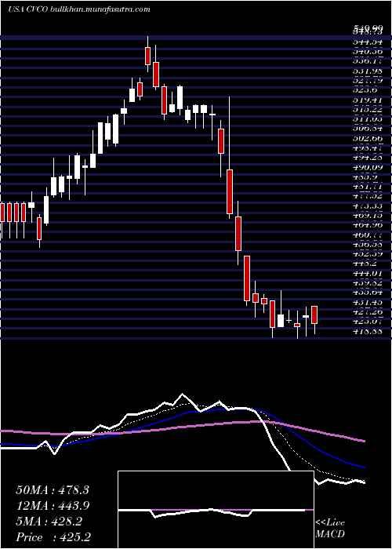Click the '<<Live MACD' label
The height and width of the screenshot is (549, 392).
(x=330, y=529)
